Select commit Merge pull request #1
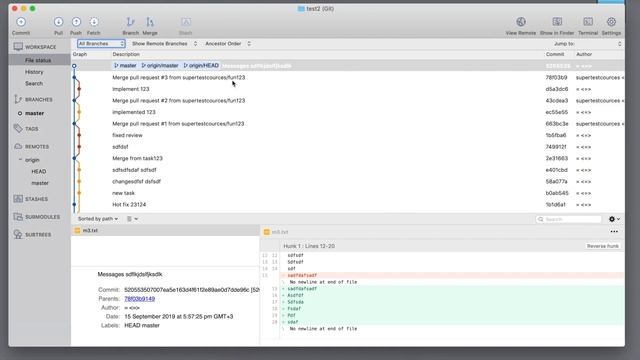640x360 pixels. [x=348, y=124]
